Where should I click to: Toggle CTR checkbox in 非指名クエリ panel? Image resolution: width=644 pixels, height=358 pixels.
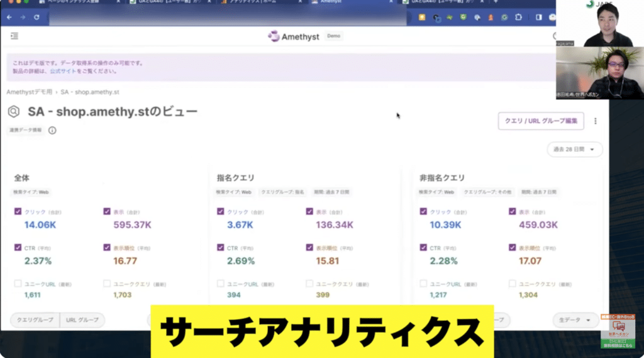point(423,247)
